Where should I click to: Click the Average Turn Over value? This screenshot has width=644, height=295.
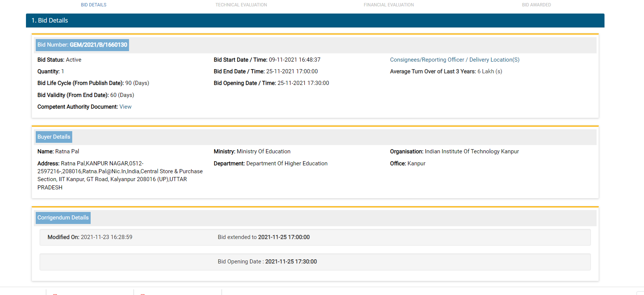(x=489, y=71)
